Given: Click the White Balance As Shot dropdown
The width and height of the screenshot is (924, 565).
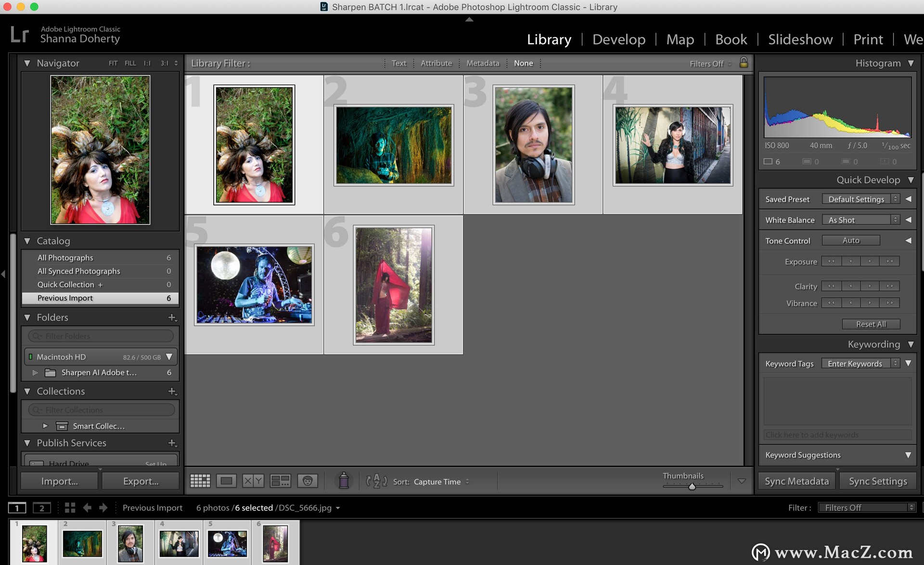Looking at the screenshot, I should pos(861,219).
